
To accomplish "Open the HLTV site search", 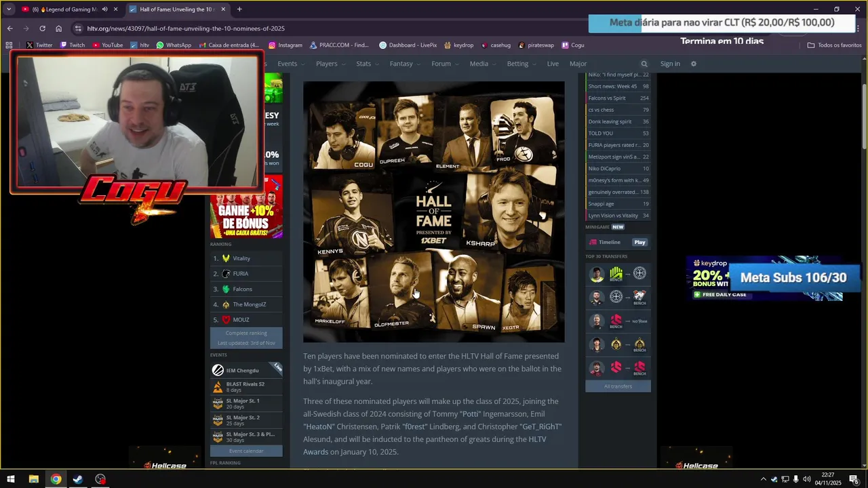I will pos(644,64).
